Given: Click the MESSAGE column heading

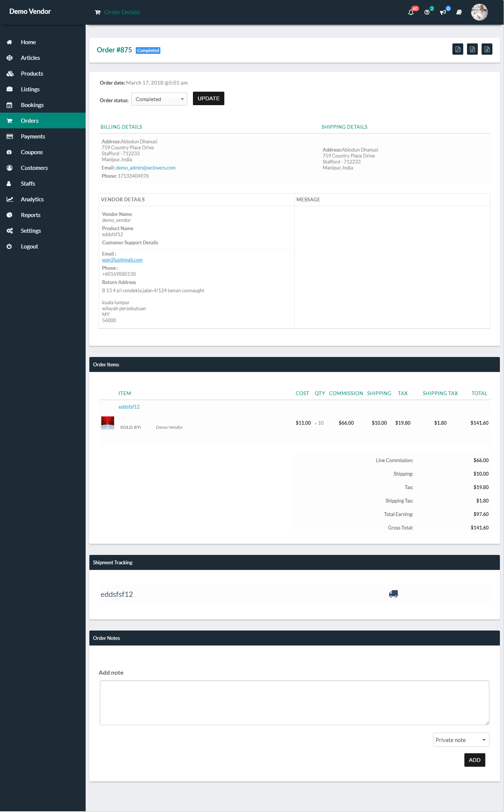Looking at the screenshot, I should 308,199.
